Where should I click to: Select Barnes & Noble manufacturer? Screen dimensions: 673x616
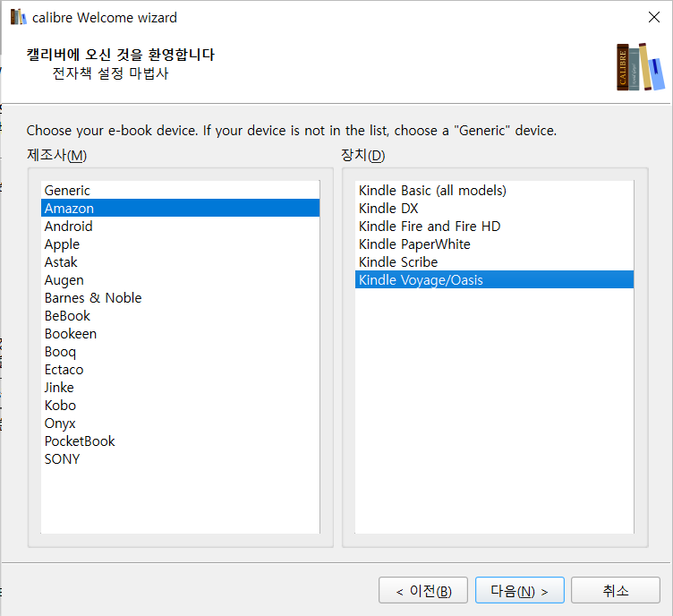180,297
